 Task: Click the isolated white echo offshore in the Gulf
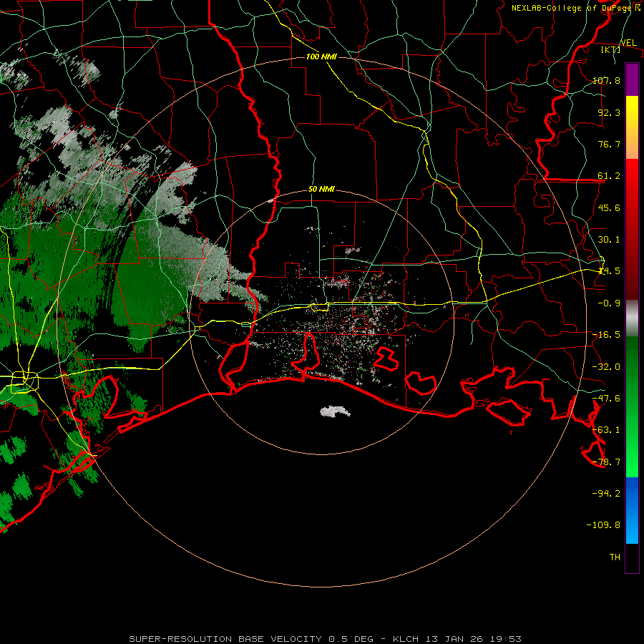pyautogui.click(x=334, y=411)
